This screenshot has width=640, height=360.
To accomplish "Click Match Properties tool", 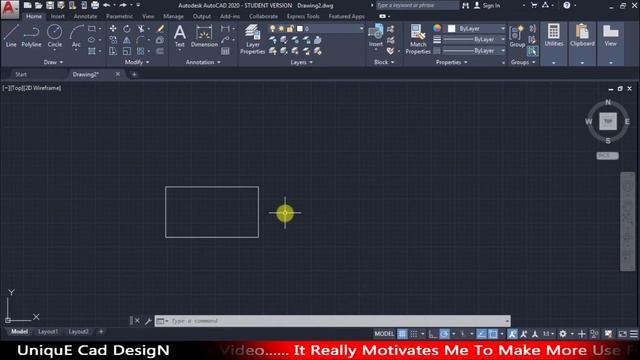I will 418,39.
